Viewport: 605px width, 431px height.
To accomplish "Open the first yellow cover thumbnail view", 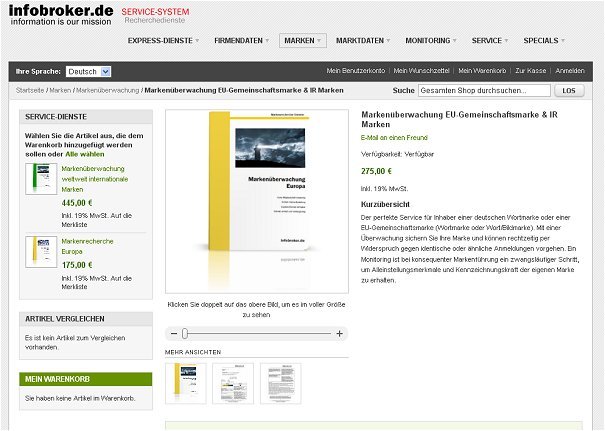I will pyautogui.click(x=185, y=383).
